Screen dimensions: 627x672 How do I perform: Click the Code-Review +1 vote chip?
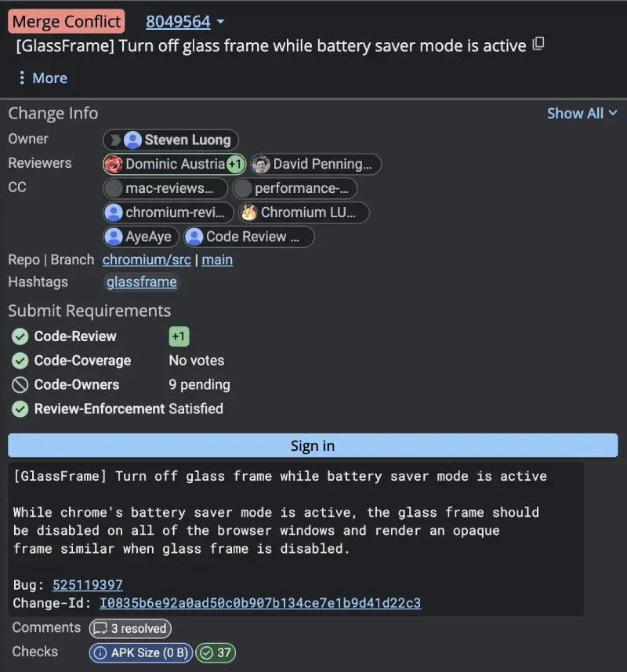(x=179, y=336)
